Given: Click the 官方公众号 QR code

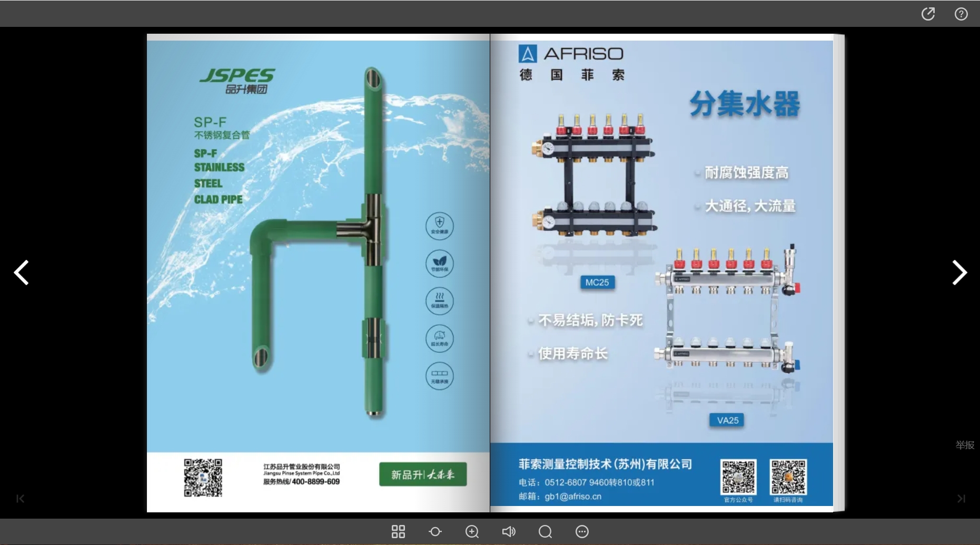Looking at the screenshot, I should 738,476.
